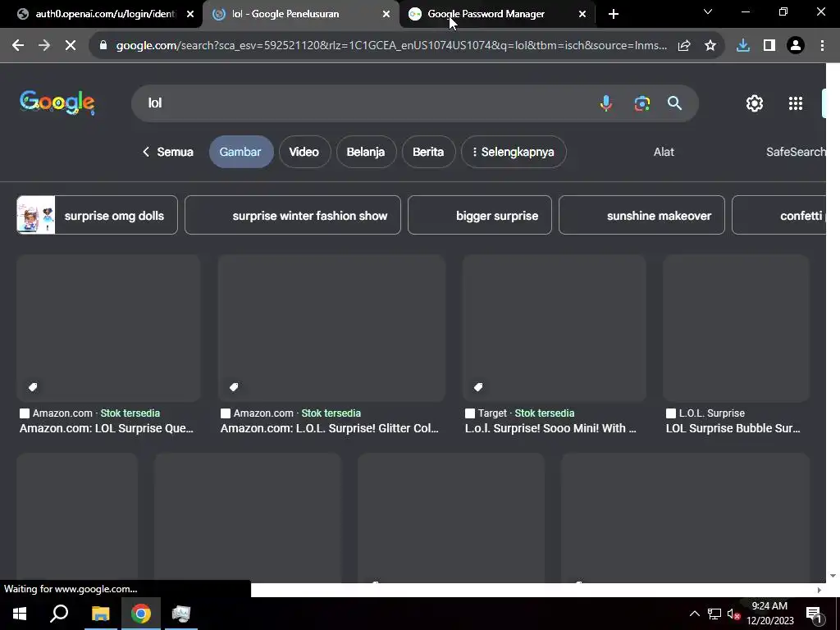Bookmark this page with the star icon
Screen dimensions: 840x630
pyautogui.click(x=710, y=46)
